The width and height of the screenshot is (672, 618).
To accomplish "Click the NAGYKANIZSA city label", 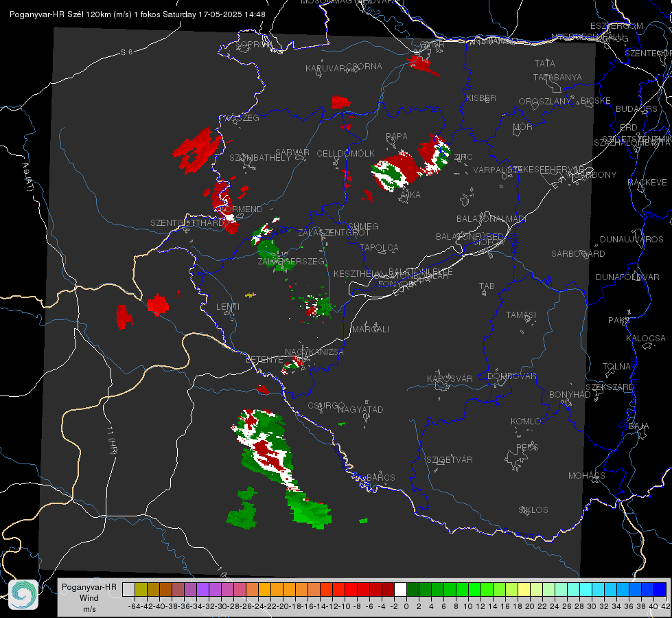I will click(x=314, y=352).
